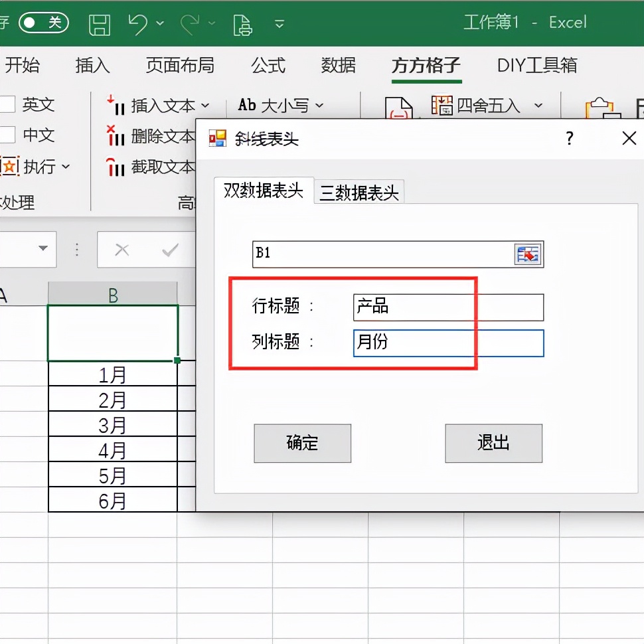Switch to the 三数据表头 tab
Screen dimensions: 644x644
(359, 192)
